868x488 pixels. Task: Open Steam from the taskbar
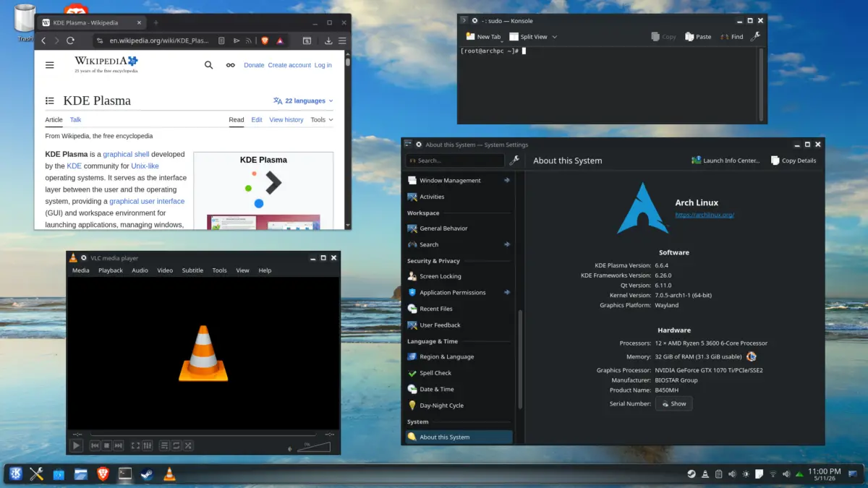click(x=147, y=474)
